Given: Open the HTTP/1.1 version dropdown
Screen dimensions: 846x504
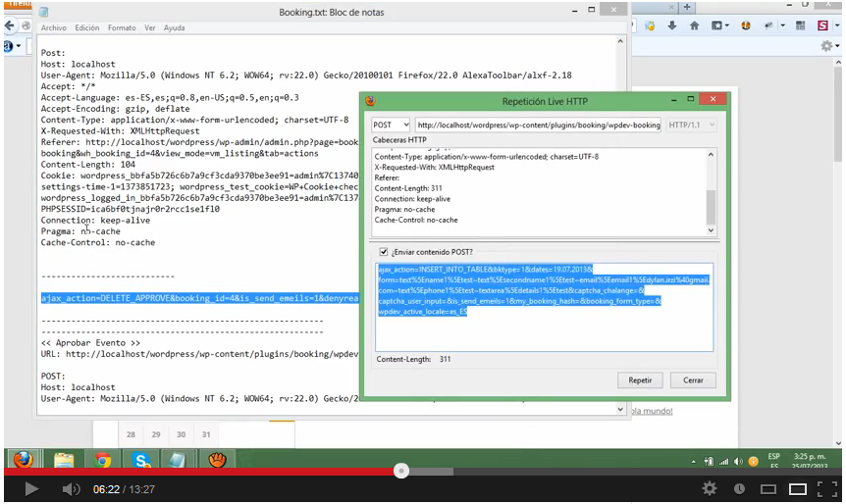Looking at the screenshot, I should pos(691,125).
